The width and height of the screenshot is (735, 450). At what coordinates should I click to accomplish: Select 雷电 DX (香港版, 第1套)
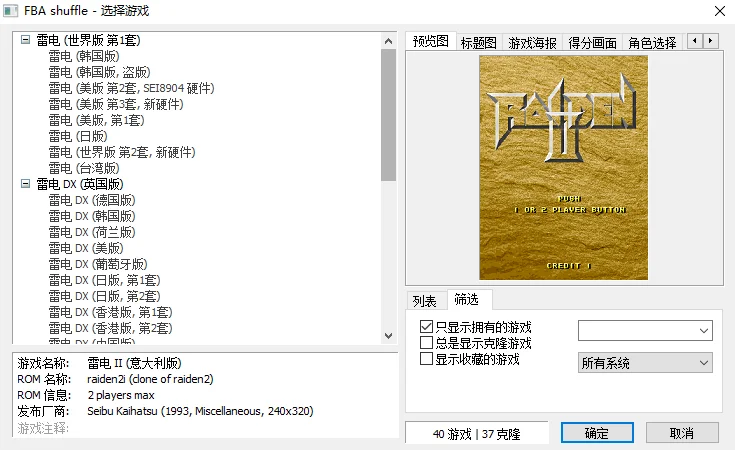[x=110, y=312]
